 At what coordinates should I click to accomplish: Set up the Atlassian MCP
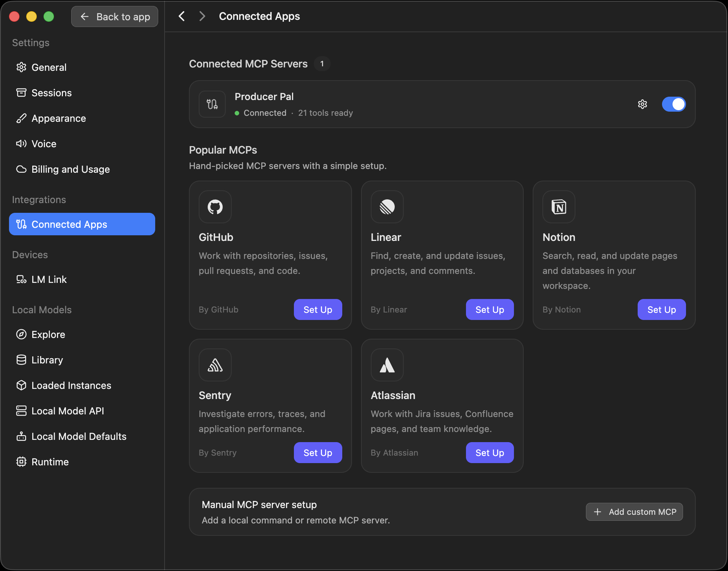click(x=490, y=453)
